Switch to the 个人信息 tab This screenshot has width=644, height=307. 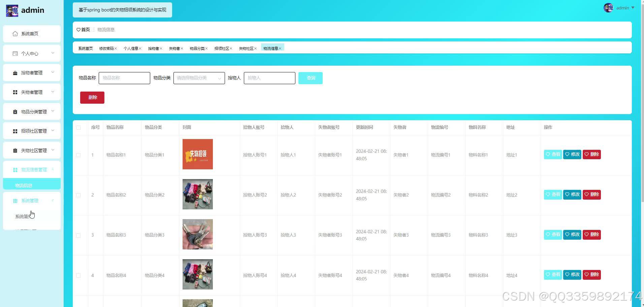click(x=131, y=48)
